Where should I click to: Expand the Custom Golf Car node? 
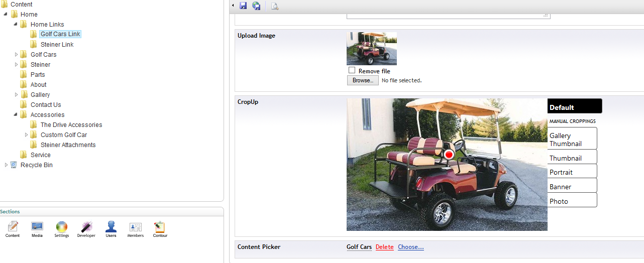(26, 135)
